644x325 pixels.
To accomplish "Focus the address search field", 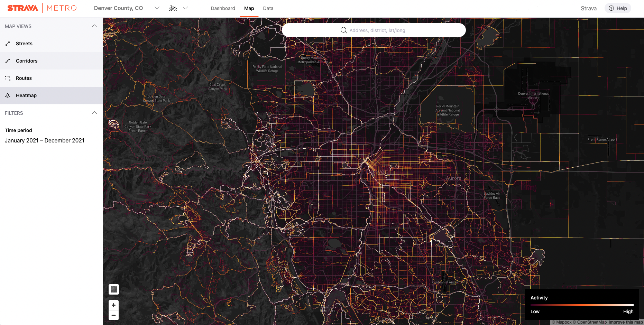I will pos(374,30).
